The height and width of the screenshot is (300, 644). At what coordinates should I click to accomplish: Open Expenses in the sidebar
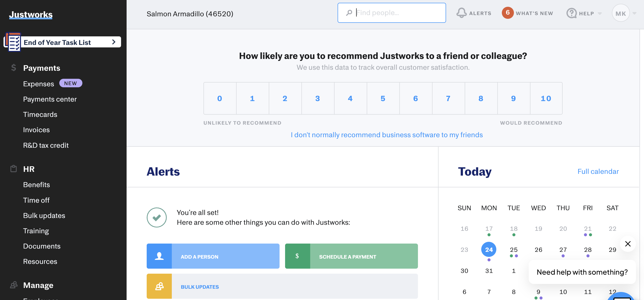pos(39,84)
